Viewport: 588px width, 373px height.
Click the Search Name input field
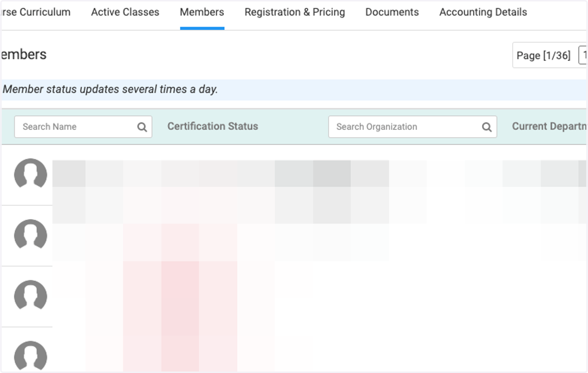83,126
